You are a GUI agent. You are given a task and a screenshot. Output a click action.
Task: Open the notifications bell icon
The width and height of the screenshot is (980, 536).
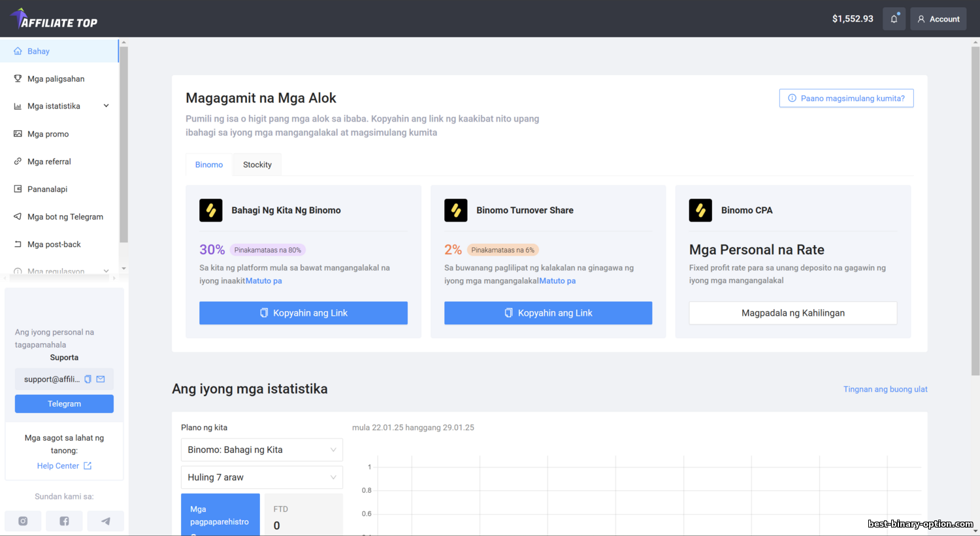pos(894,19)
